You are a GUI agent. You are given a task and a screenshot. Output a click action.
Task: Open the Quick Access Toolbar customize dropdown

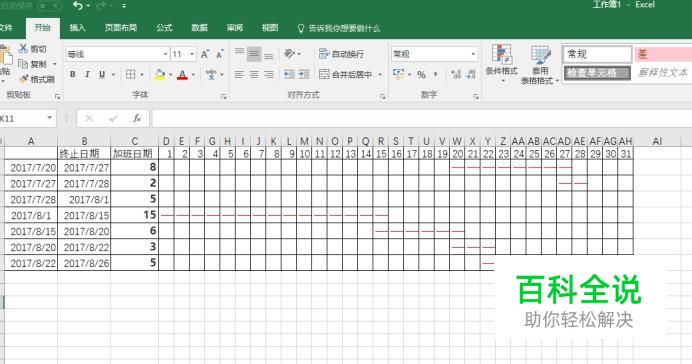click(x=124, y=6)
